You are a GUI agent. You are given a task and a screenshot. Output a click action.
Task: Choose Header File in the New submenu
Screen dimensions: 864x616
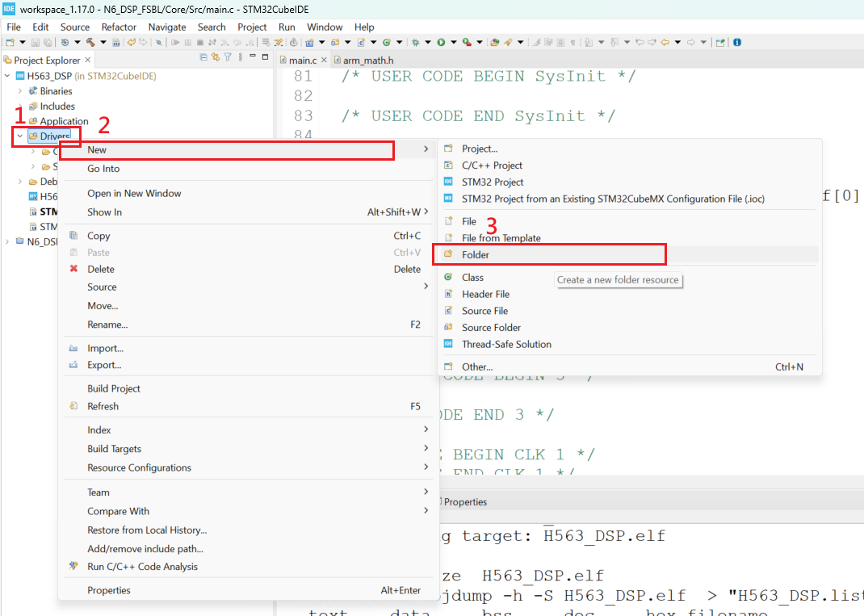(x=629, y=294)
